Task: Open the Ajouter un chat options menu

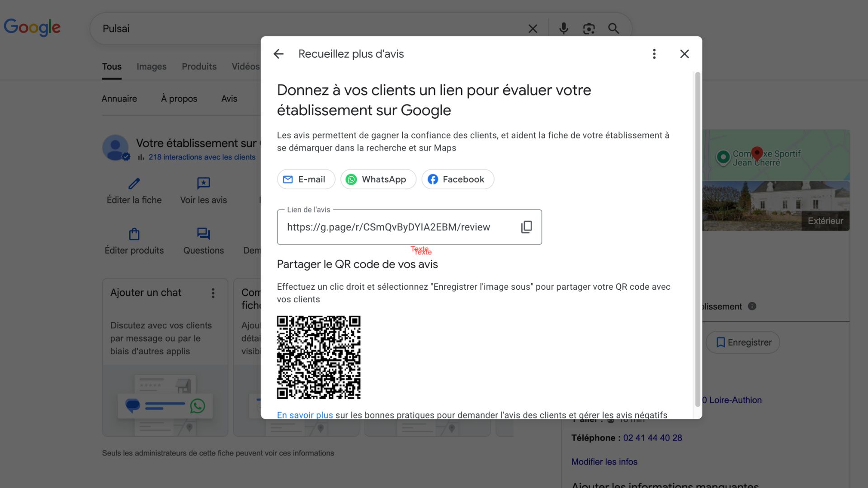Action: click(x=213, y=293)
